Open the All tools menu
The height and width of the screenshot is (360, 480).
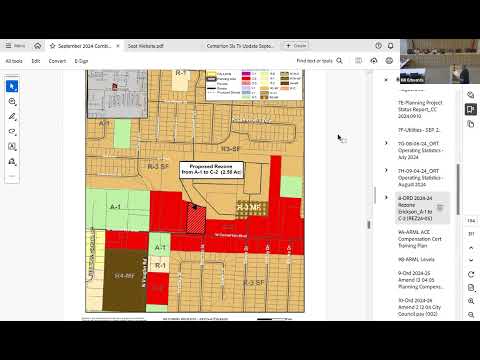[14, 61]
